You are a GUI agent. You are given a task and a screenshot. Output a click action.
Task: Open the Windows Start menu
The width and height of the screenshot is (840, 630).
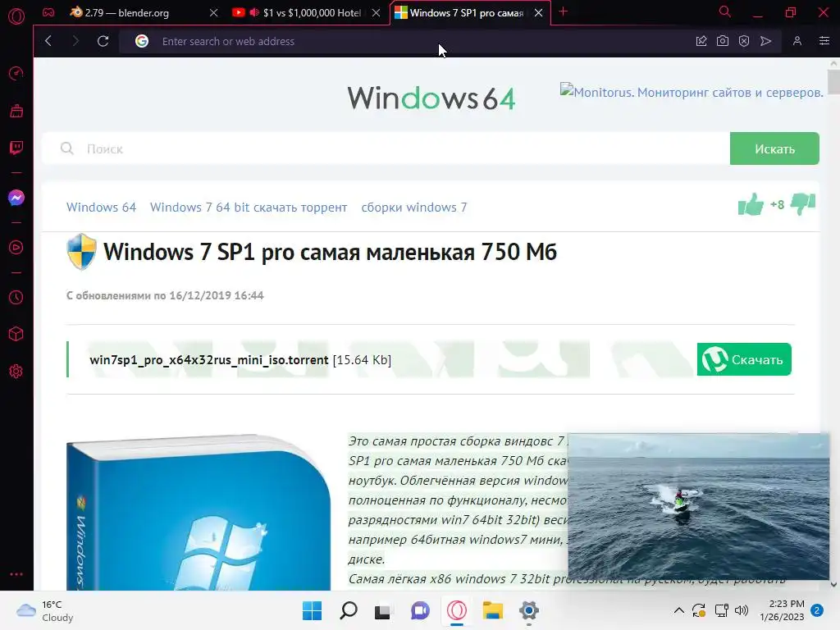313,610
